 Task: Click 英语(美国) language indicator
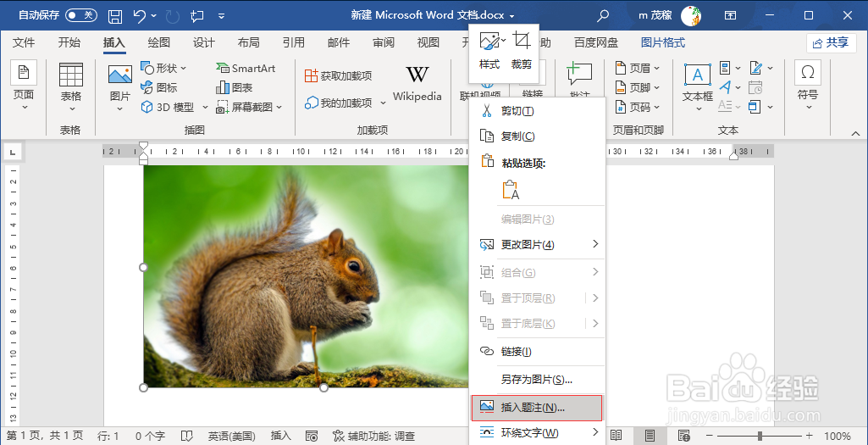(231, 437)
